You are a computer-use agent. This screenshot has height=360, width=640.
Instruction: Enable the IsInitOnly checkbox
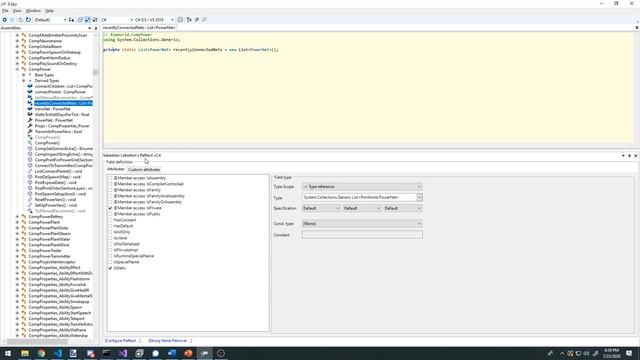tap(110, 232)
